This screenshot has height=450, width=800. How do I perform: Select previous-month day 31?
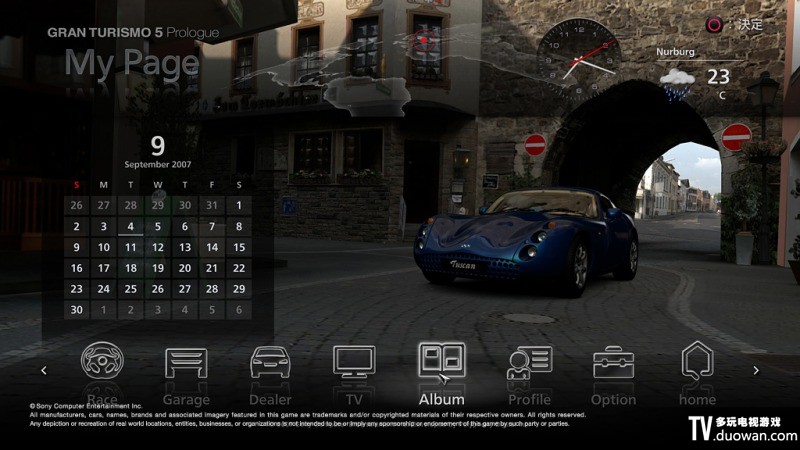[x=212, y=206]
